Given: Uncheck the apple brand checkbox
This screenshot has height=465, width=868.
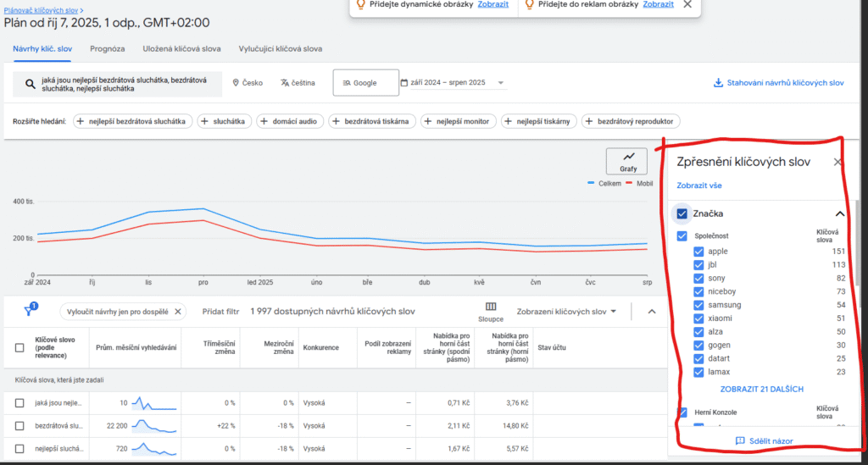Looking at the screenshot, I should point(698,252).
